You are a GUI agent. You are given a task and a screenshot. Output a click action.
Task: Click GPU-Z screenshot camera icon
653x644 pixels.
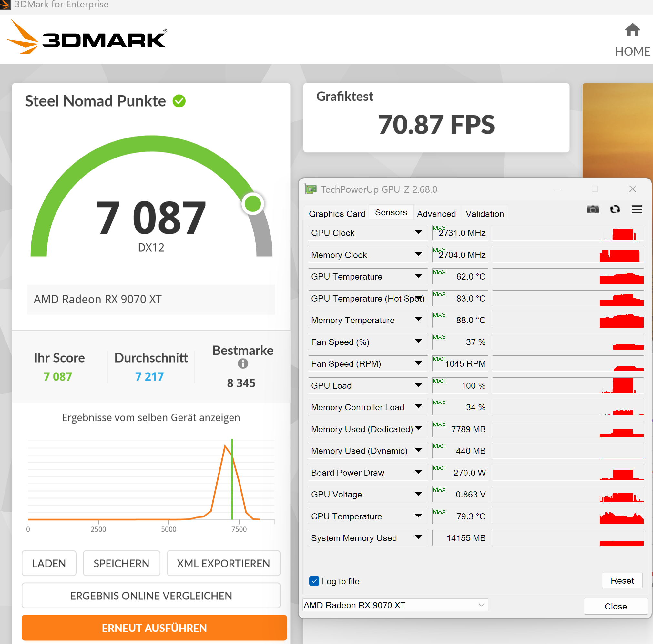click(593, 210)
